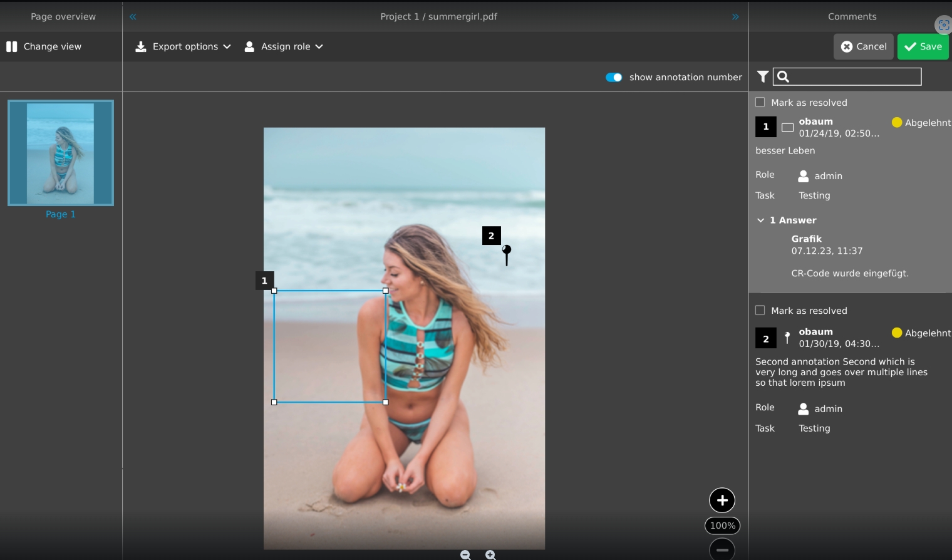This screenshot has width=952, height=560.
Task: Click the zoom-out magnifier below the image
Action: 465,555
